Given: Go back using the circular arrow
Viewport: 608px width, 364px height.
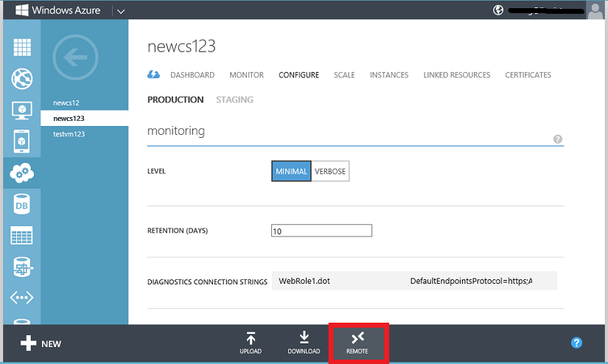Looking at the screenshot, I should [75, 57].
